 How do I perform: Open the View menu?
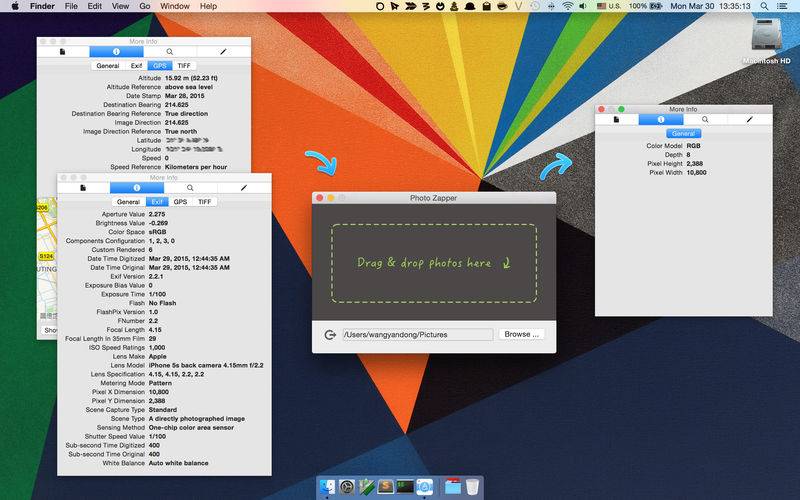[120, 6]
